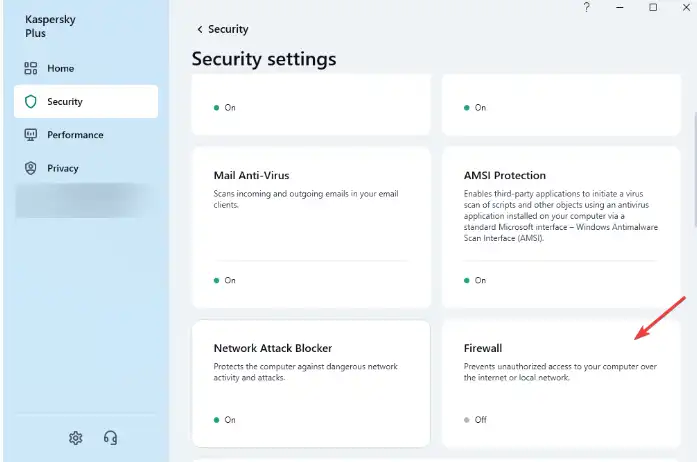Minimize the Kaspersky window
This screenshot has width=697, height=462.
(x=620, y=7)
